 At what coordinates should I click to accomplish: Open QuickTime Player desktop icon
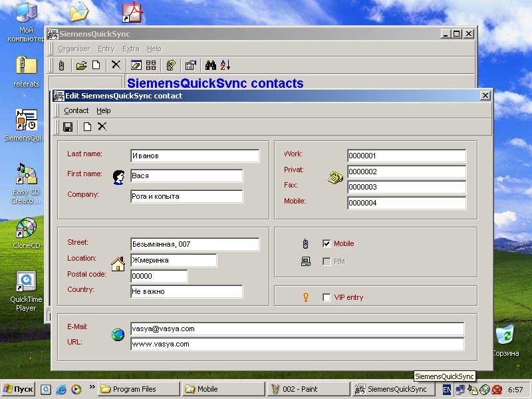26,291
